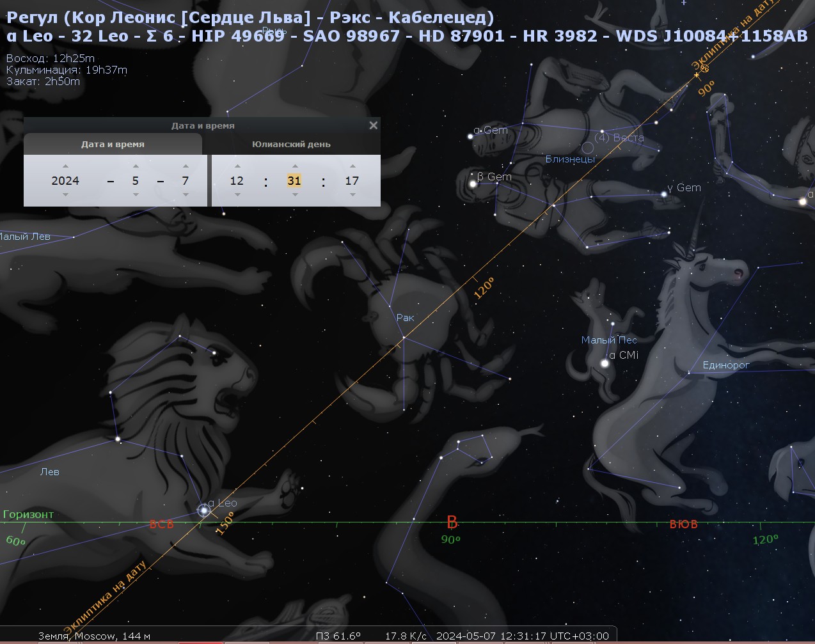Select the star Regulus marked α Leo
This screenshot has width=815, height=644.
(204, 510)
